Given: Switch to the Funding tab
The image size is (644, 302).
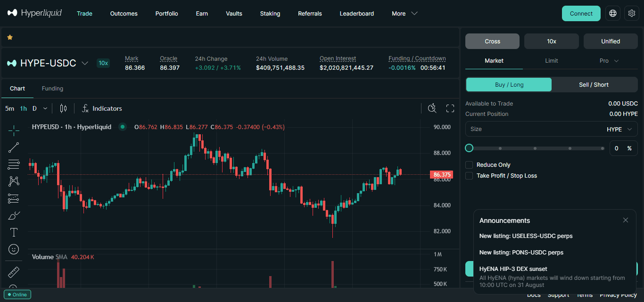Looking at the screenshot, I should point(52,89).
